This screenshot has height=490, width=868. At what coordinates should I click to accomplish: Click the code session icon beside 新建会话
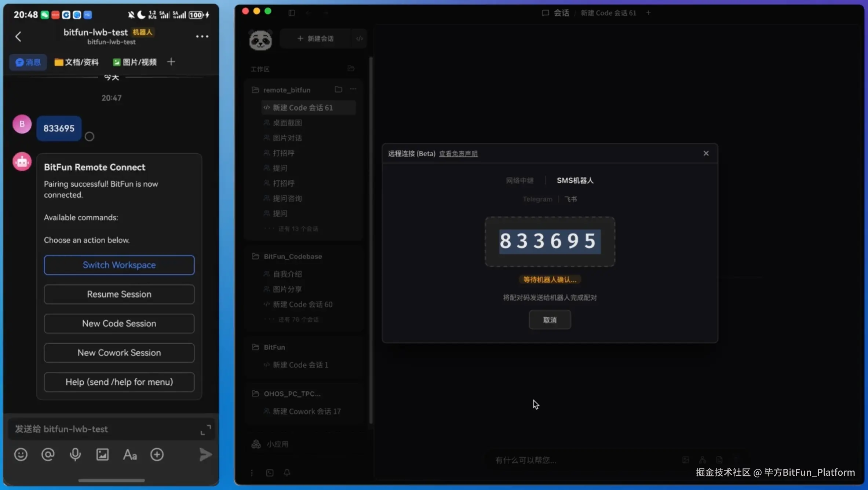pyautogui.click(x=360, y=39)
